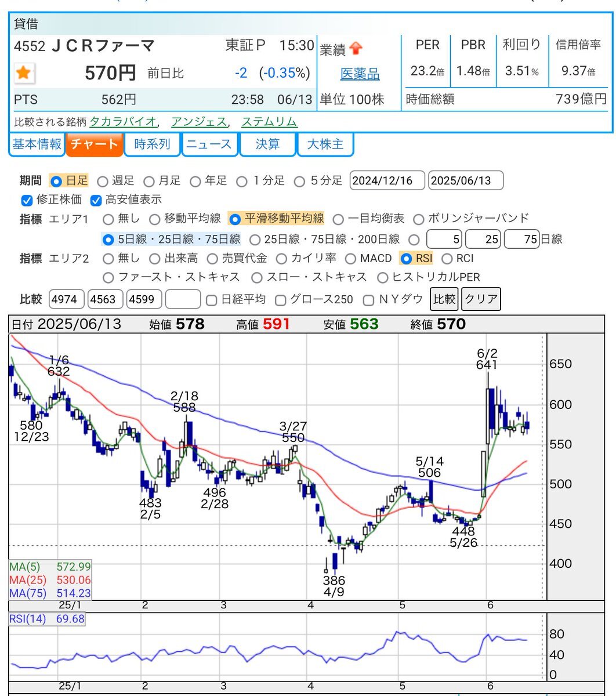Open the タカラバイオ comparison link
616x696 pixels.
point(122,122)
